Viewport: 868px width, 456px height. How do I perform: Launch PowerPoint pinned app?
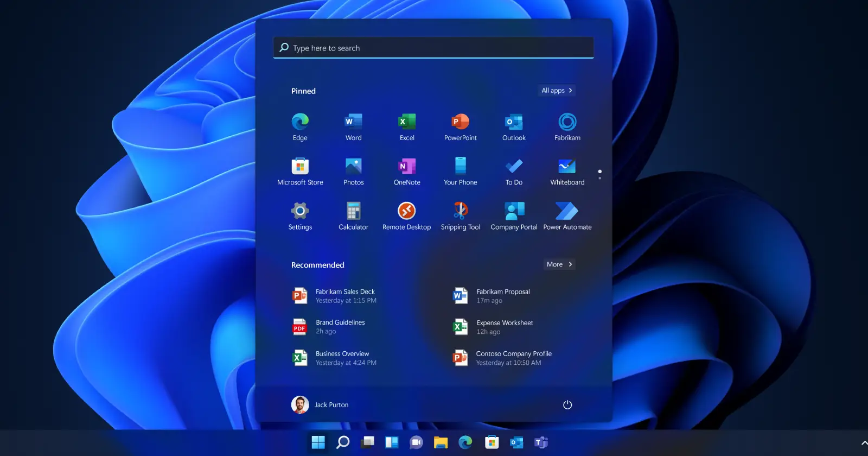click(460, 128)
